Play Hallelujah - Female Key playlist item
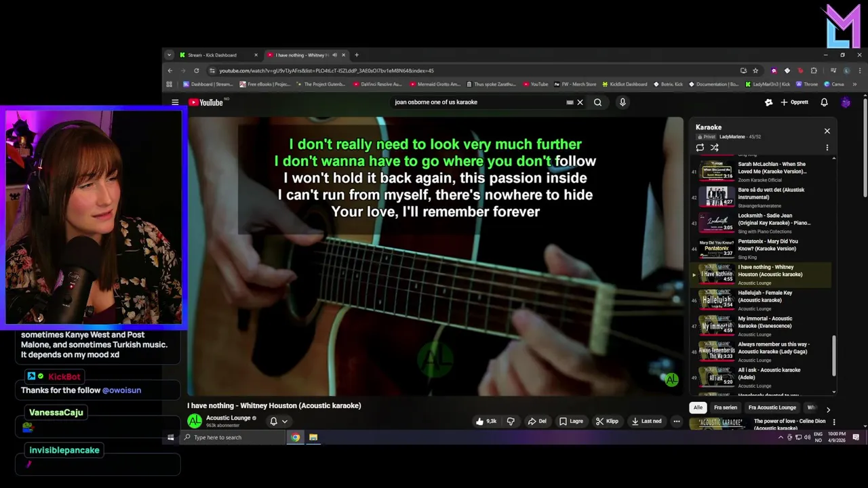The height and width of the screenshot is (488, 868). tap(760, 300)
